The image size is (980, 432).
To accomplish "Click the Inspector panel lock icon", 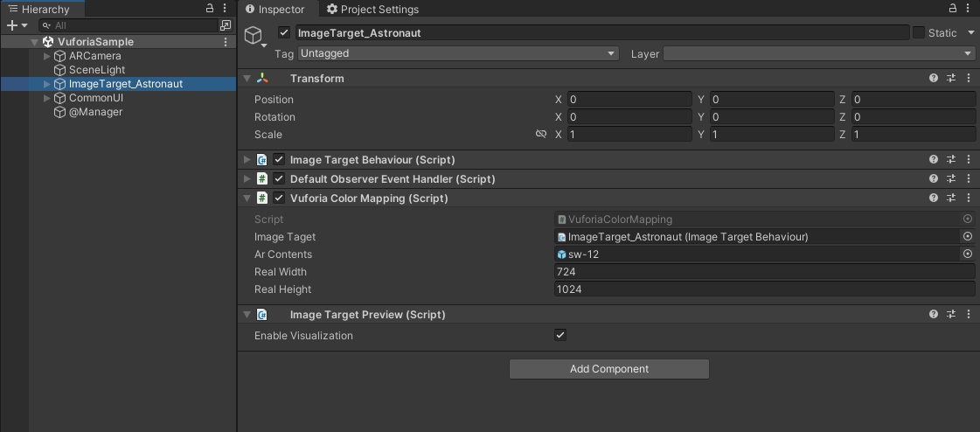I will click(x=953, y=8).
